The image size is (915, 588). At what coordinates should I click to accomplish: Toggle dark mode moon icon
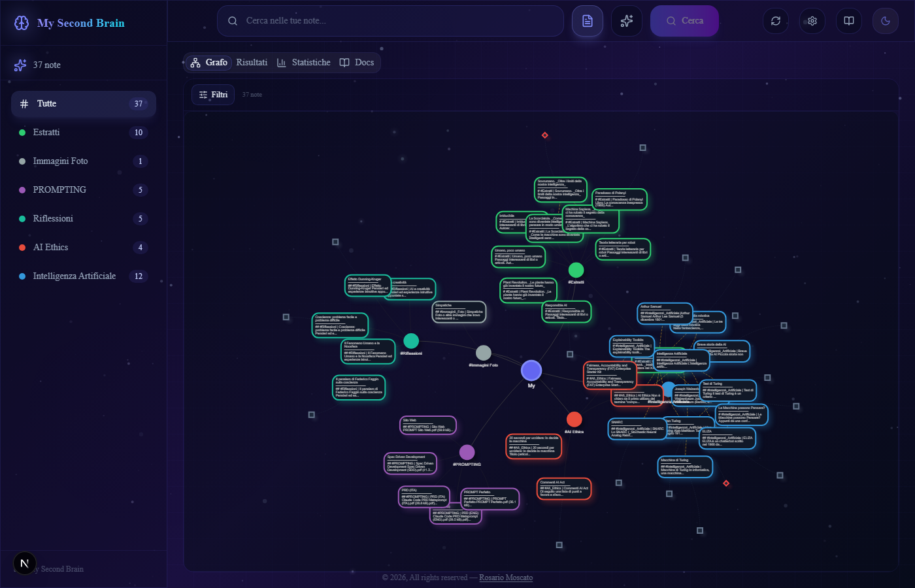(x=886, y=21)
